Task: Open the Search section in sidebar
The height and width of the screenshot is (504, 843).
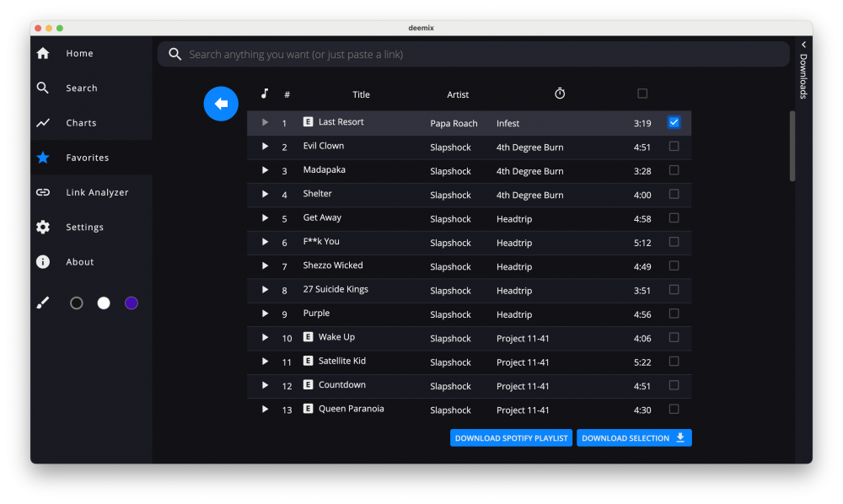Action: point(82,88)
